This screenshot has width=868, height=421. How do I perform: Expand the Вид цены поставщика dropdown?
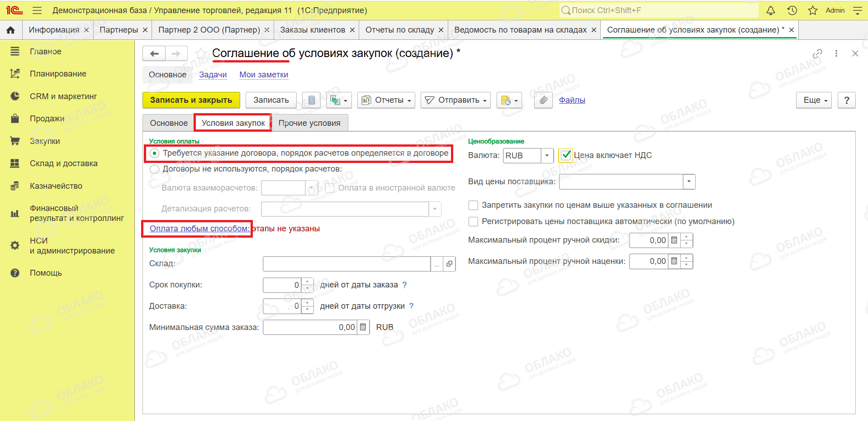point(689,182)
